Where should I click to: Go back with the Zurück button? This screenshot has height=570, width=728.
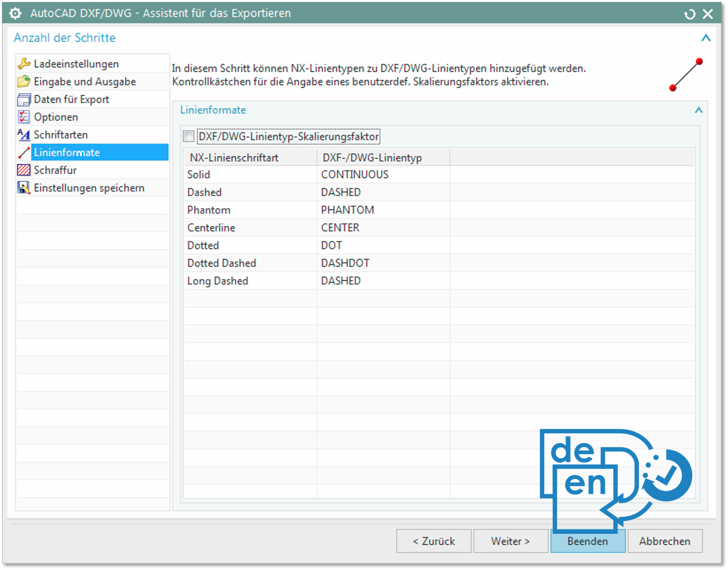tap(434, 541)
